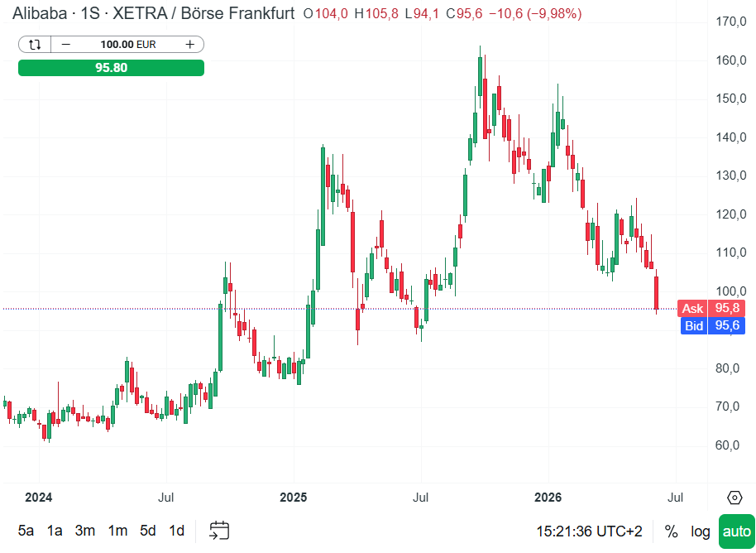Click the 2024 time axis label
The width and height of the screenshot is (756, 553).
[x=39, y=497]
